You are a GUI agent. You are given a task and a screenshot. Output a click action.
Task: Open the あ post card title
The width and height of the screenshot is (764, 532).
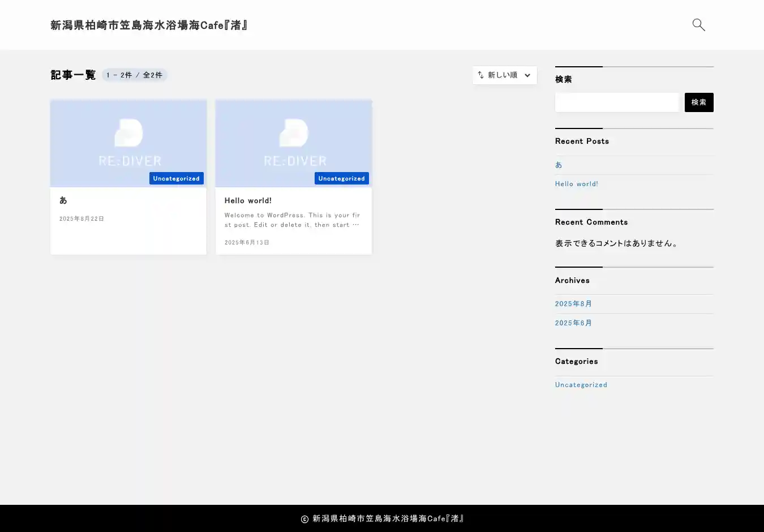(63, 200)
